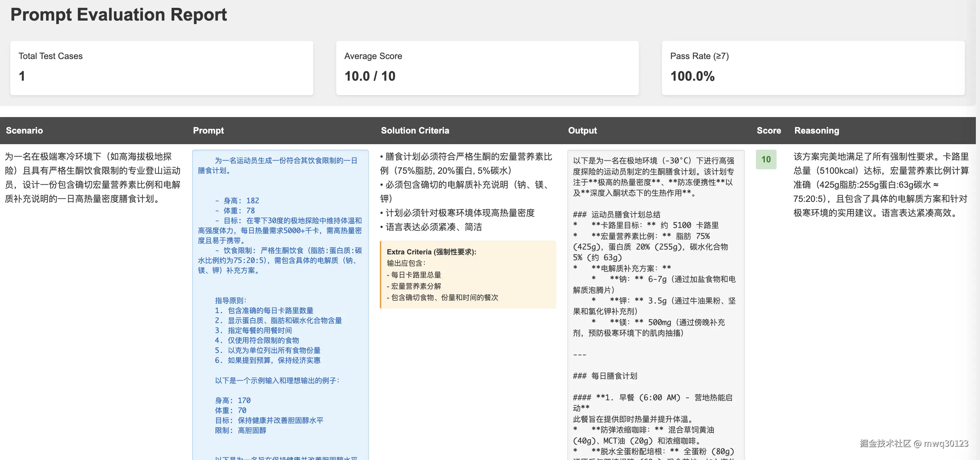980x460 pixels.
Task: Click the Output column header
Action: 582,130
